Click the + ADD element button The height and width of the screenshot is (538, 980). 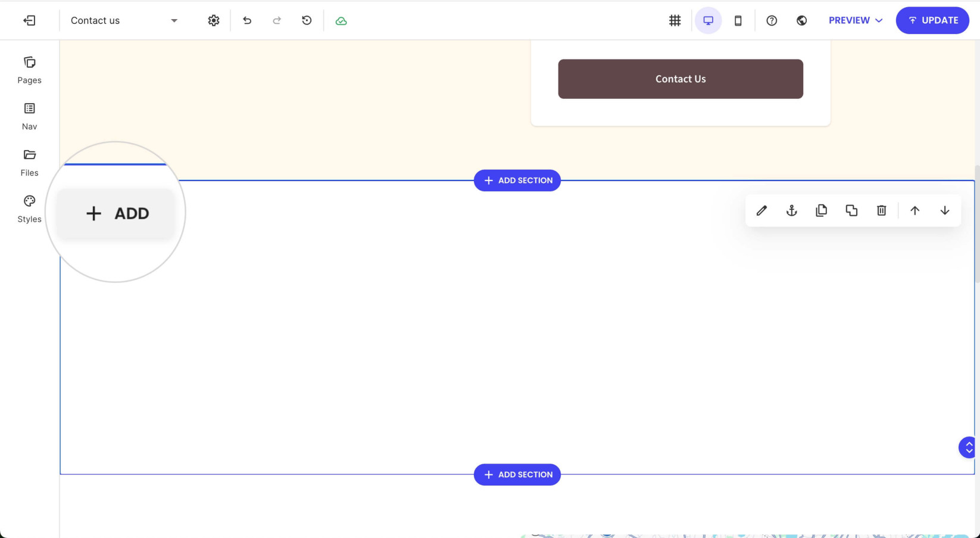117,213
